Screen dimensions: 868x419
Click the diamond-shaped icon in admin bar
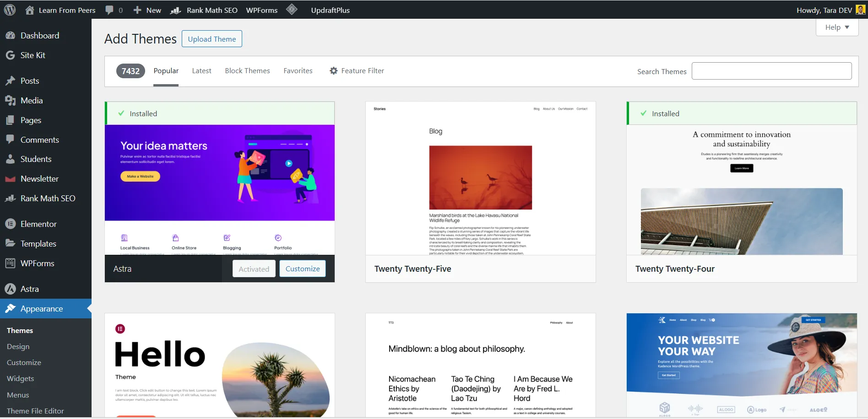tap(292, 10)
